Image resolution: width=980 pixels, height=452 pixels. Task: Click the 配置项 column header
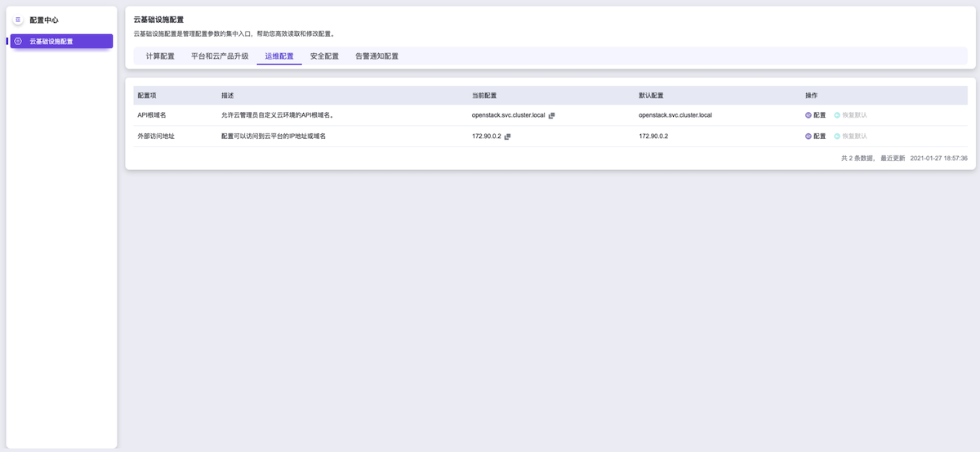click(x=147, y=96)
